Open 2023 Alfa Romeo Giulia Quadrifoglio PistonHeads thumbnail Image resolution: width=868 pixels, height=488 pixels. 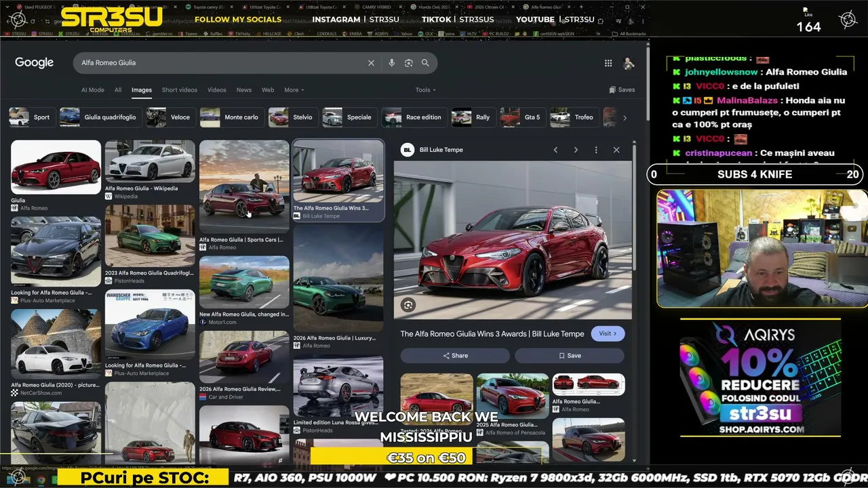tap(150, 236)
